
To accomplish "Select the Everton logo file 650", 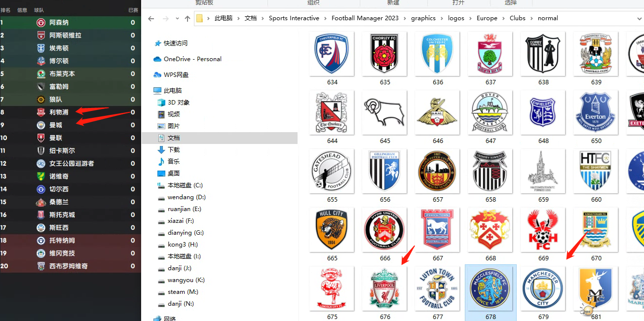I will [x=596, y=112].
